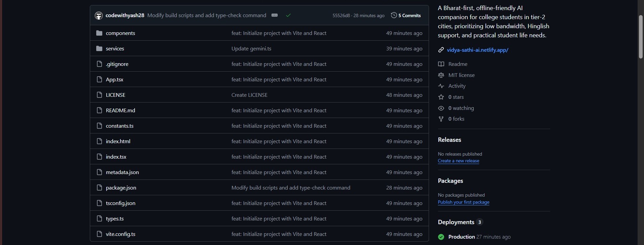This screenshot has width=644, height=245.
Task: Click the Activity pulse icon
Action: [441, 86]
